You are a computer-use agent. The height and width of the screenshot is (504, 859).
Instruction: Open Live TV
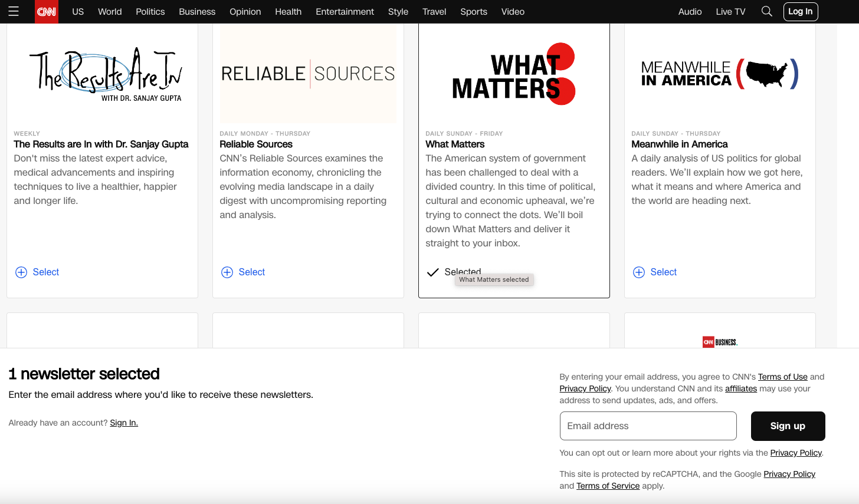(x=730, y=11)
